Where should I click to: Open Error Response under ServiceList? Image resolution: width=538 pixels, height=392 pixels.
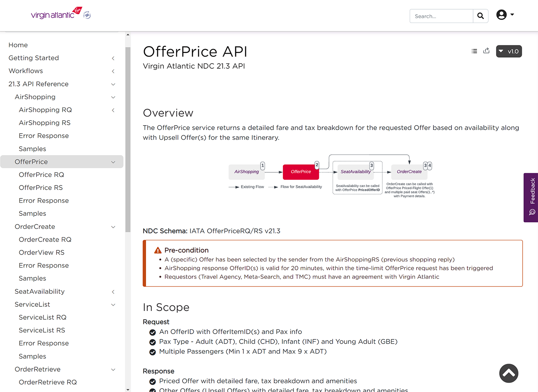(x=44, y=343)
